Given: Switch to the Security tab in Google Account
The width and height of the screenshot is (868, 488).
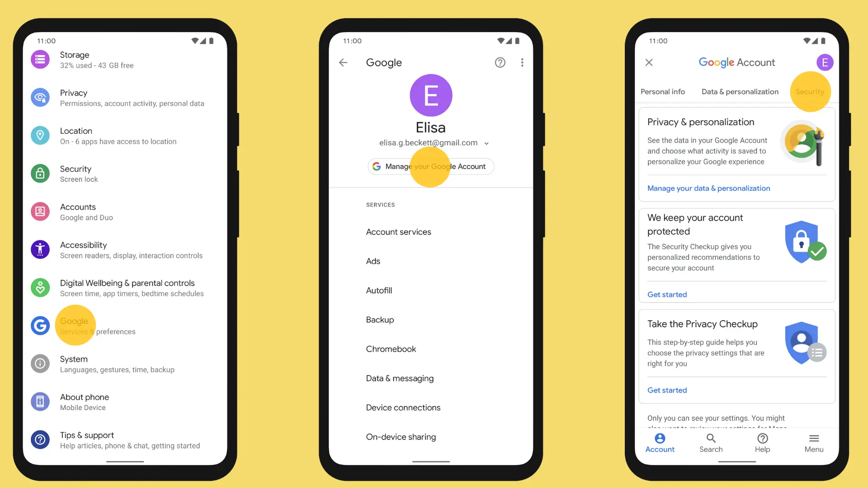Looking at the screenshot, I should pos(810,91).
